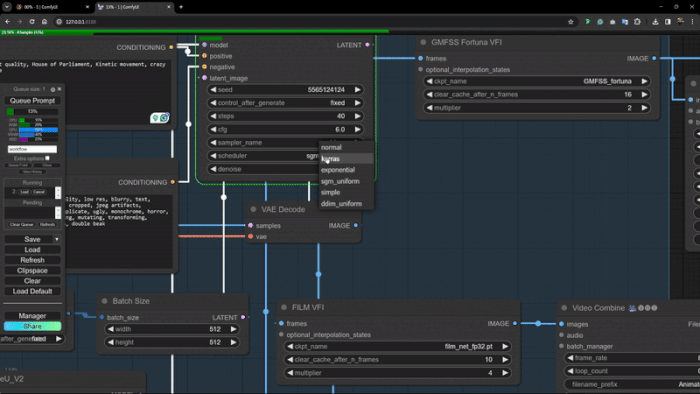Decrease the steps value arrow
Screen dimensions: 700x394
click(213, 116)
